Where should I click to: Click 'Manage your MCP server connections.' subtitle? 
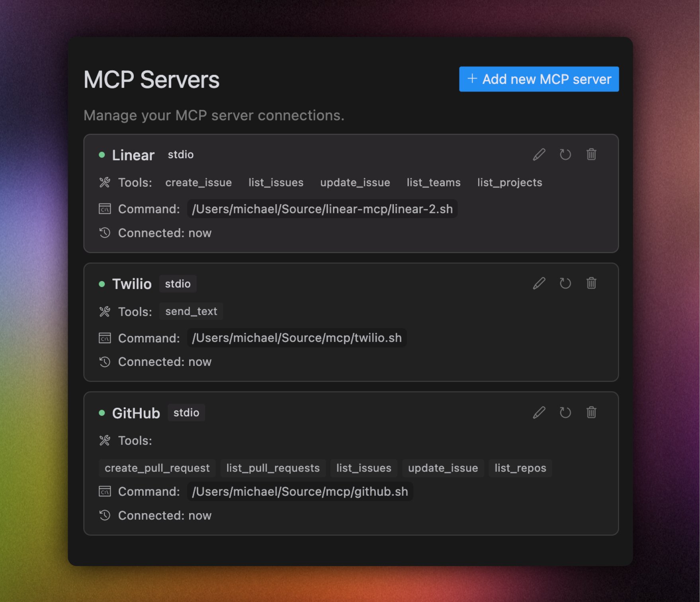point(214,115)
